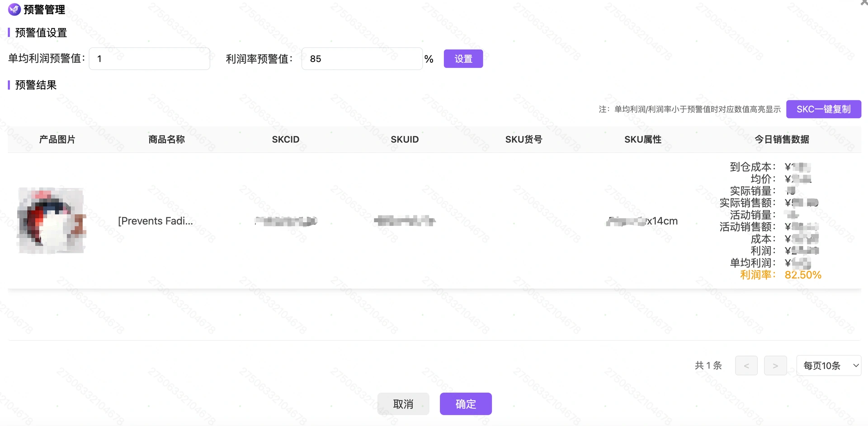Image resolution: width=868 pixels, height=426 pixels.
Task: Click the SKCID column header
Action: [286, 140]
